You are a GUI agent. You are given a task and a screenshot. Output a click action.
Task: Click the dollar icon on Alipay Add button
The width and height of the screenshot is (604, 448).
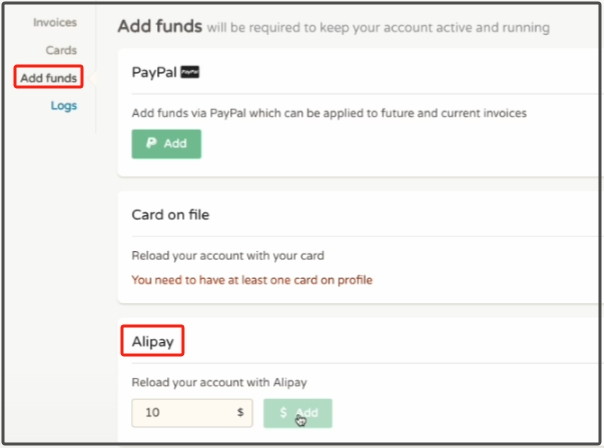284,413
